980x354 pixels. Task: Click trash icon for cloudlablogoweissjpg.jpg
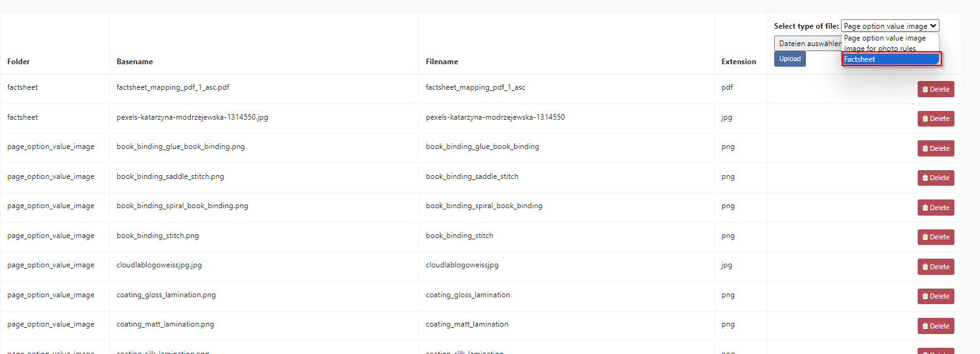tap(925, 267)
